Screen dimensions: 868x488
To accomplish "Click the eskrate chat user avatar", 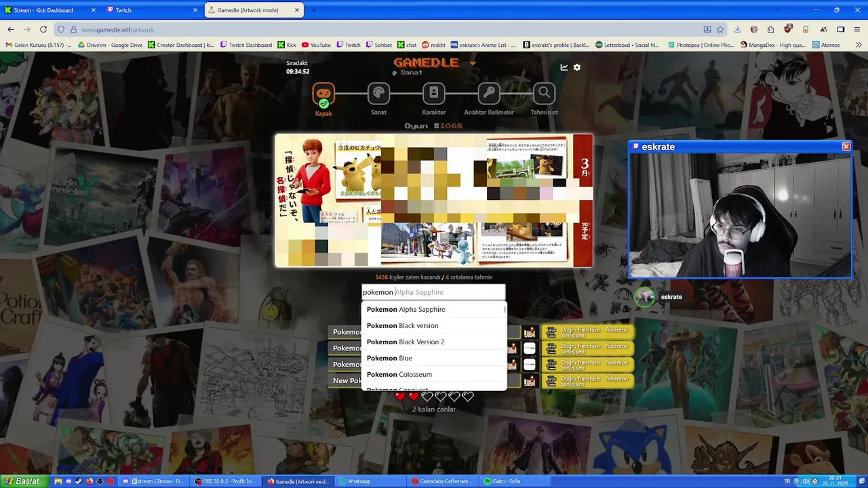I will (644, 296).
